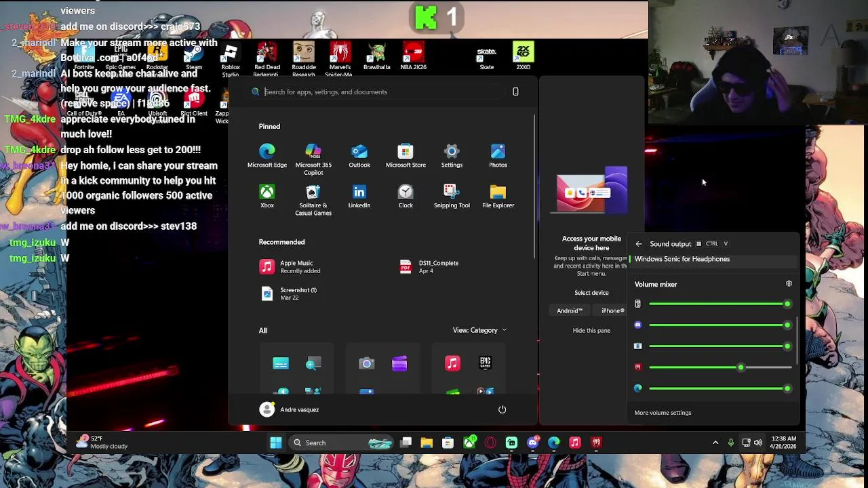Open Solitaire & Casual Games
Screen dimensions: 868x488
[x=313, y=200]
